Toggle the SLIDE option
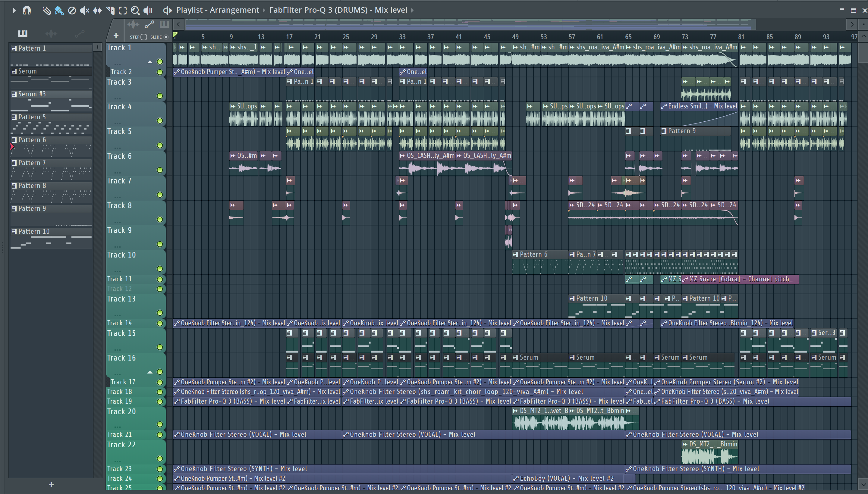Viewport: 868px width, 494px height. tap(166, 37)
